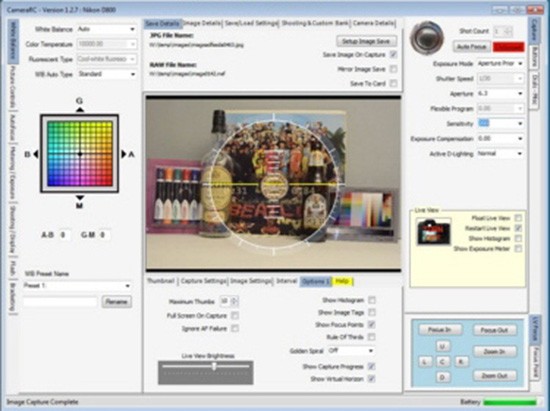This screenshot has width=550, height=411.
Task: Click the L focus point button
Action: tap(425, 362)
